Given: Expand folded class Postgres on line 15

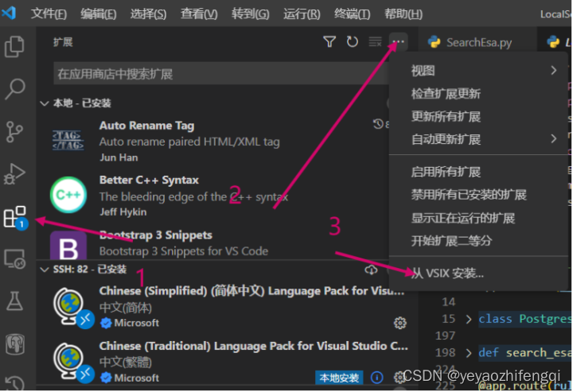Looking at the screenshot, I should 469,319.
